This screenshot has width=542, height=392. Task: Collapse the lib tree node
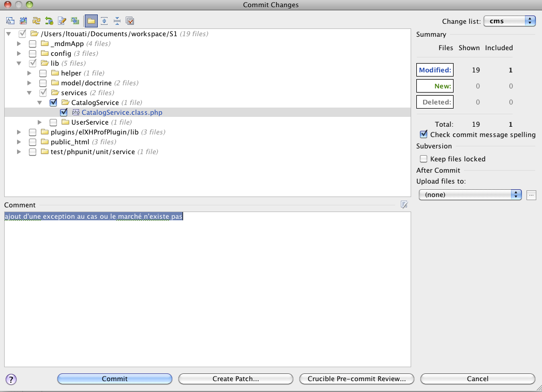point(19,63)
